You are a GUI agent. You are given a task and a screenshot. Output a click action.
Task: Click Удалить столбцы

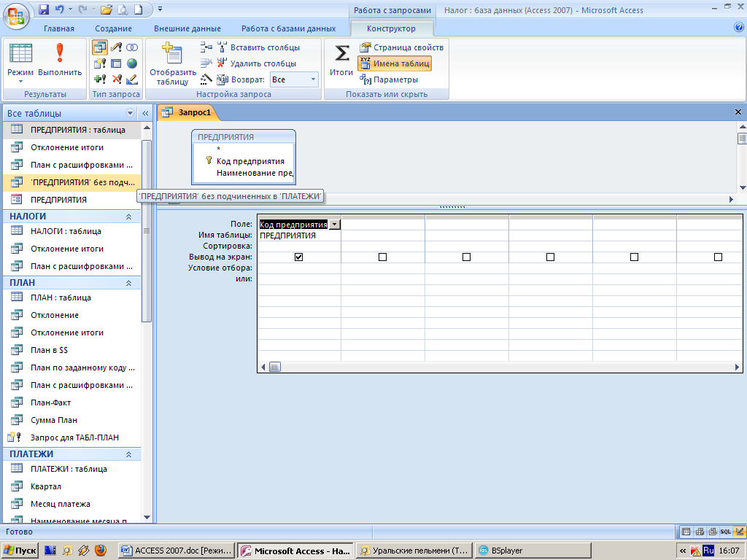coord(257,63)
